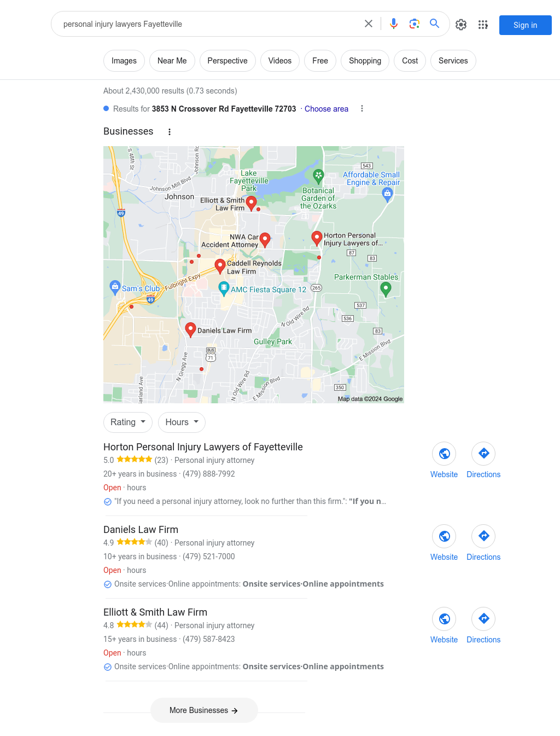Open the Google apps grid icon
Image resolution: width=560 pixels, height=736 pixels.
483,25
